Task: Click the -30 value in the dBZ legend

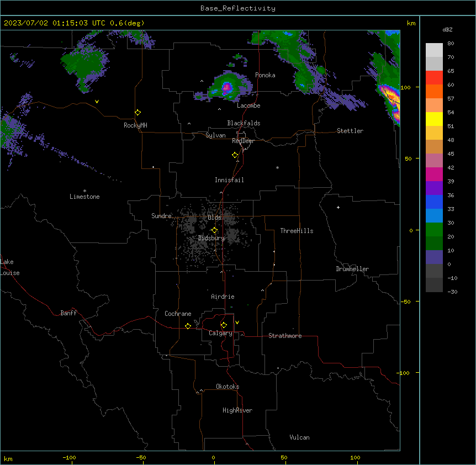Action: pyautogui.click(x=452, y=292)
